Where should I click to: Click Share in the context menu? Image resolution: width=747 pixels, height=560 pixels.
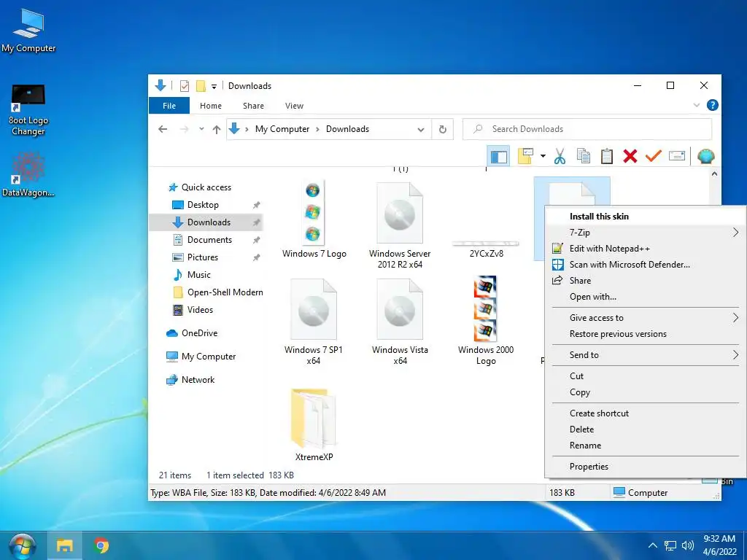pos(646,281)
